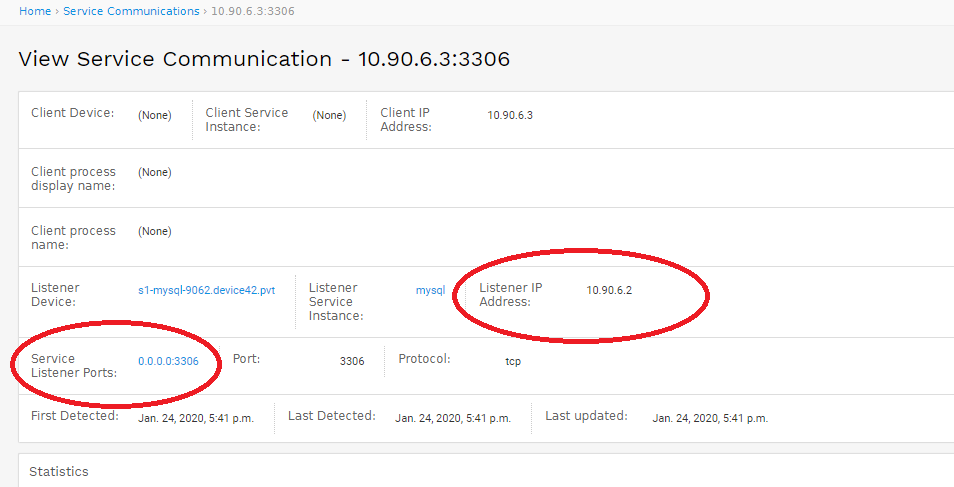Click the Service Listener Ports label
Viewport: 954px width, 487px height.
pyautogui.click(x=74, y=366)
